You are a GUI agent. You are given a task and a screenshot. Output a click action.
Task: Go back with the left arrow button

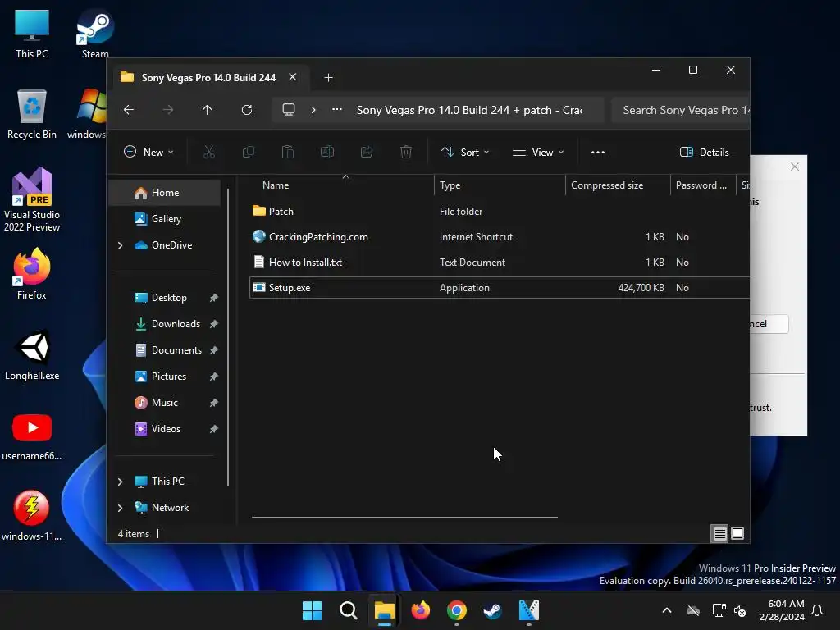pos(129,110)
